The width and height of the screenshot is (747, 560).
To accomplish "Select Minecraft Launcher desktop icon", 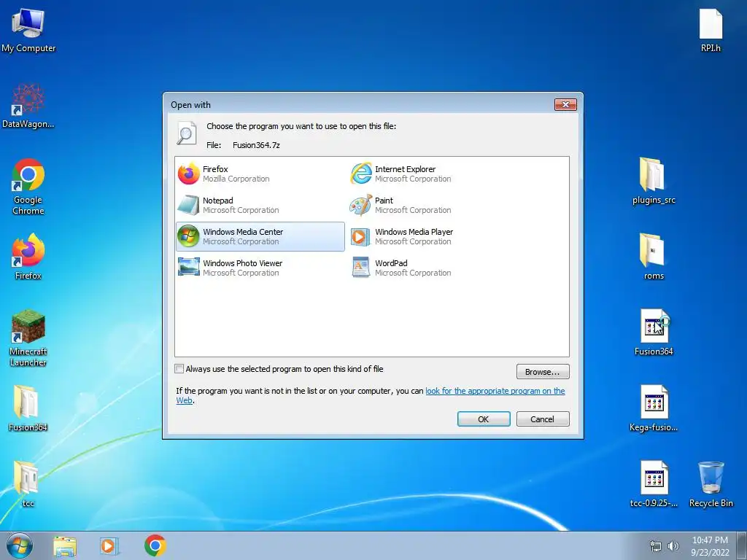I will [28, 338].
